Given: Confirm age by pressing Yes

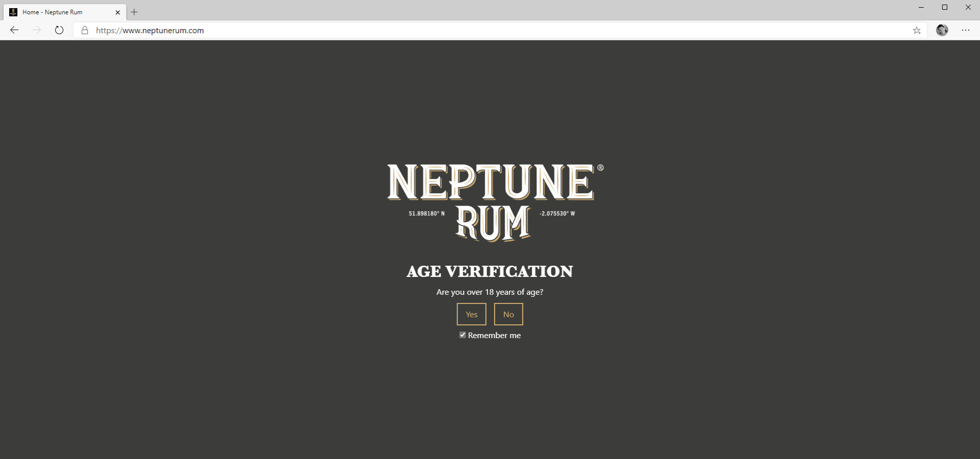Looking at the screenshot, I should tap(471, 314).
